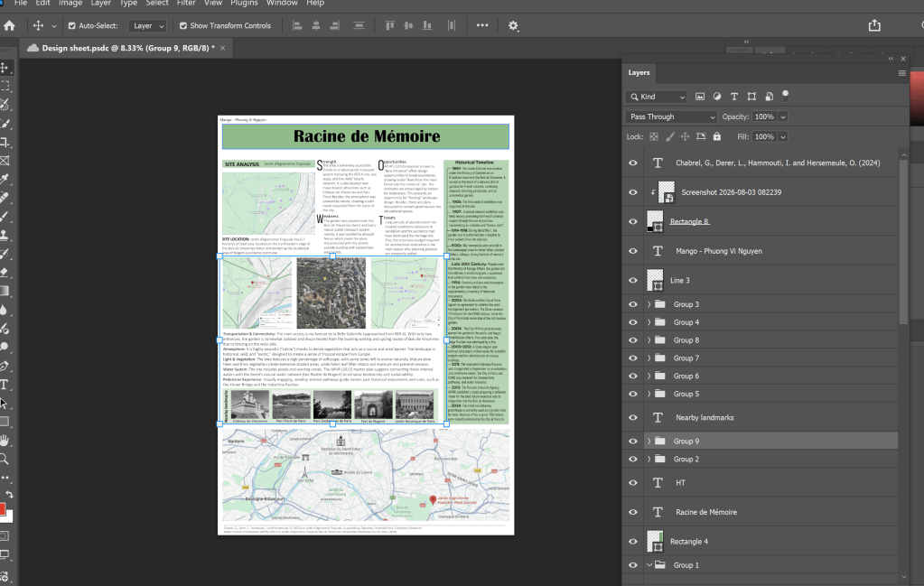Viewport: 924px width, 586px height.
Task: Select the Eraser tool
Action: [x=5, y=272]
